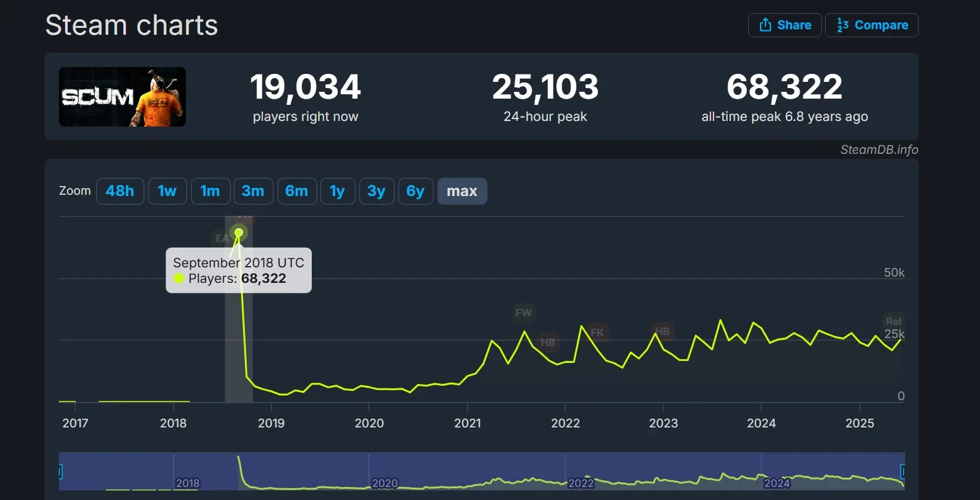The width and height of the screenshot is (980, 500).
Task: Click the FW event marker on chart
Action: click(524, 313)
